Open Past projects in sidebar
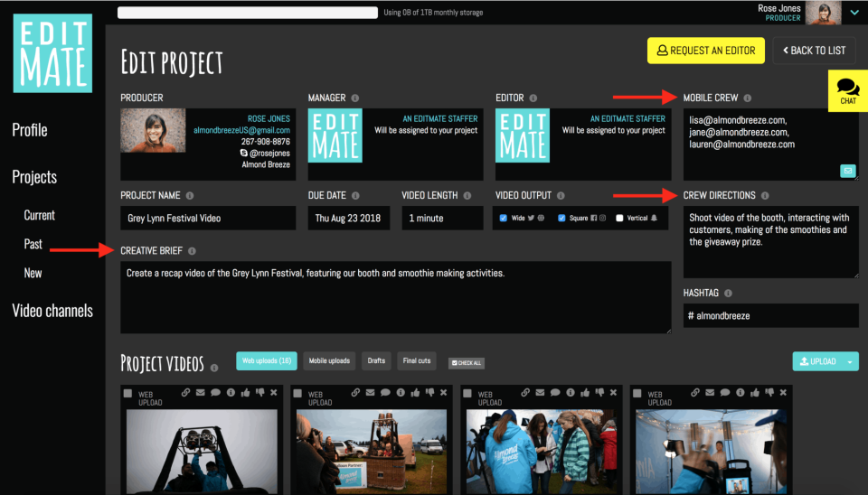The height and width of the screenshot is (495, 868). (33, 244)
